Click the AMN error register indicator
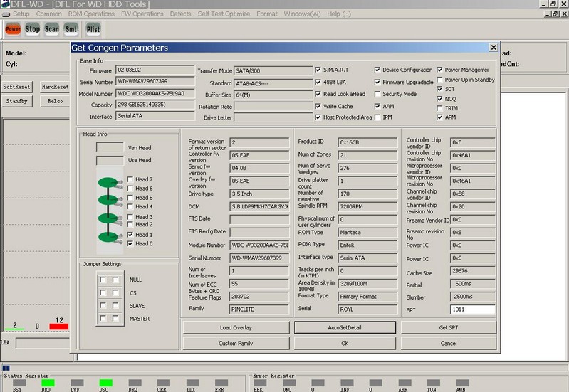 (462, 383)
